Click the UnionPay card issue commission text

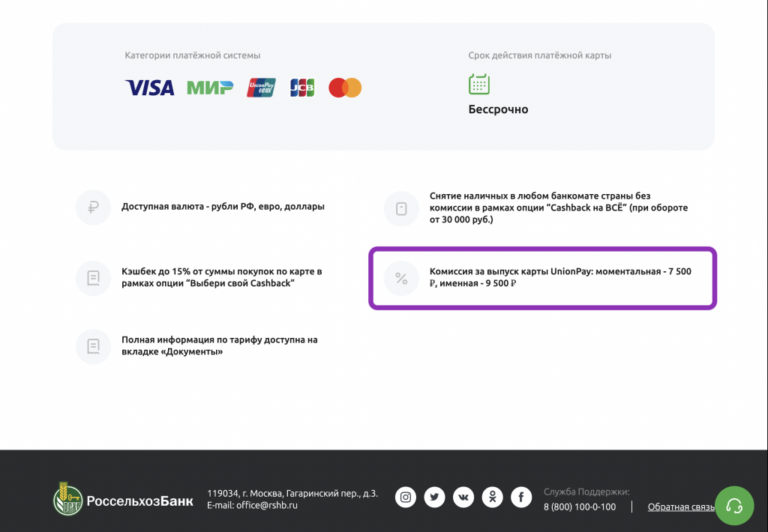(559, 278)
